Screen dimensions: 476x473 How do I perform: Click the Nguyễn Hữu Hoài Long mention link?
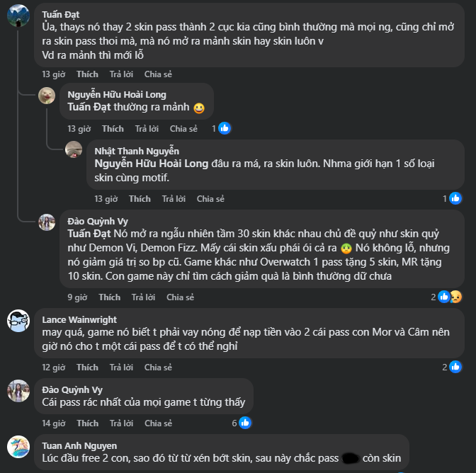pyautogui.click(x=152, y=164)
